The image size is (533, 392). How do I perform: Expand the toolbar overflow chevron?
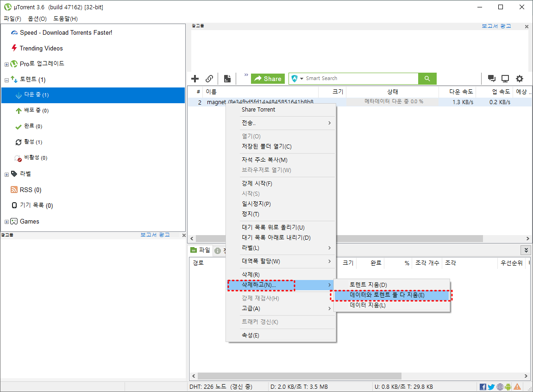[246, 75]
